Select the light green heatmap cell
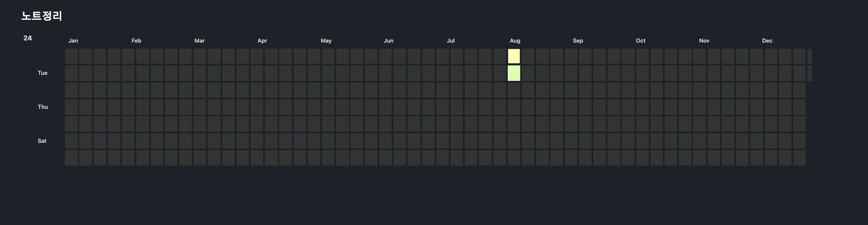Image resolution: width=868 pixels, height=225 pixels. click(514, 73)
